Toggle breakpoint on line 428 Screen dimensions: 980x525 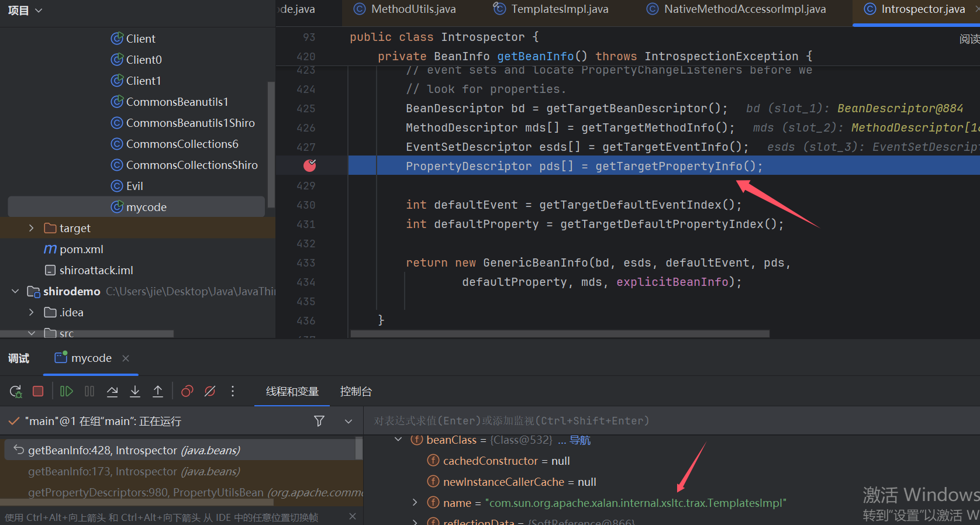point(310,165)
